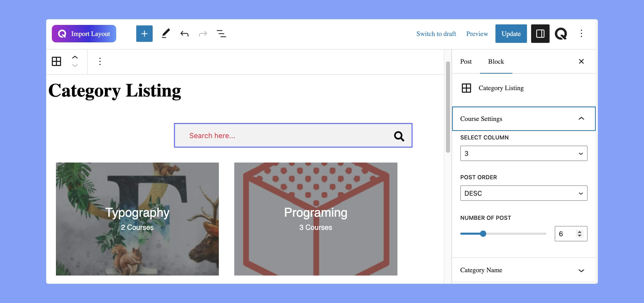Click the Undo arrow icon
The width and height of the screenshot is (644, 303).
pos(184,33)
